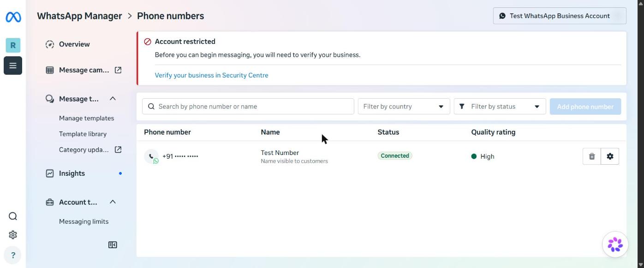Click the Phone number column header
The width and height of the screenshot is (644, 268).
coord(167,132)
